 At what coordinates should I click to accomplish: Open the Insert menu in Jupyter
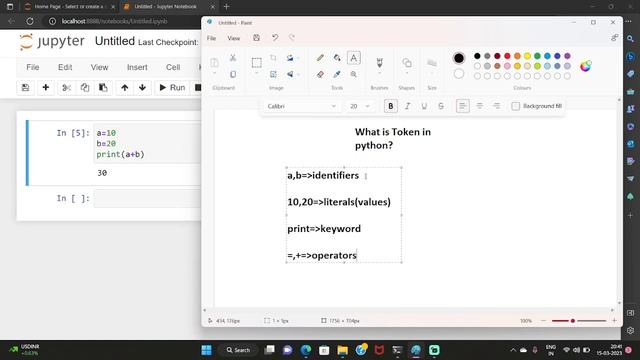[x=137, y=67]
